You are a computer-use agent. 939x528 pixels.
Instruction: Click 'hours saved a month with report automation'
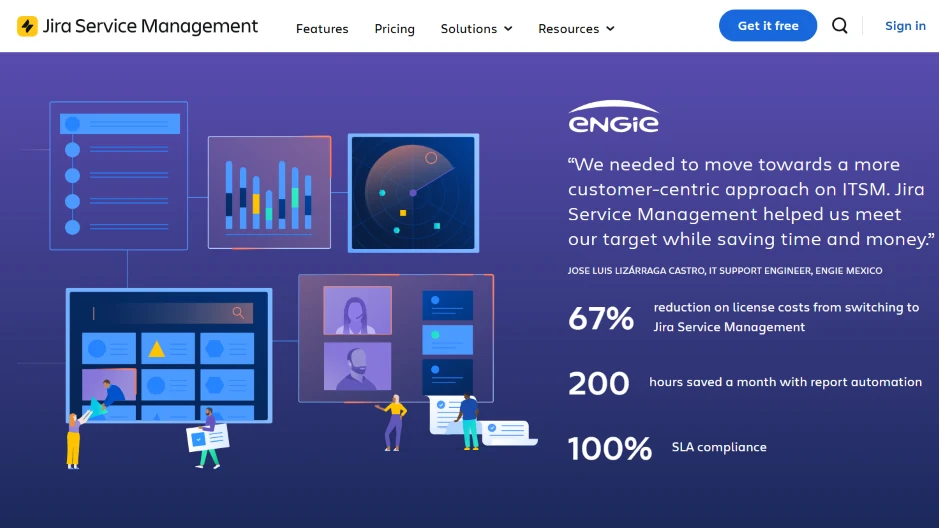tap(785, 382)
